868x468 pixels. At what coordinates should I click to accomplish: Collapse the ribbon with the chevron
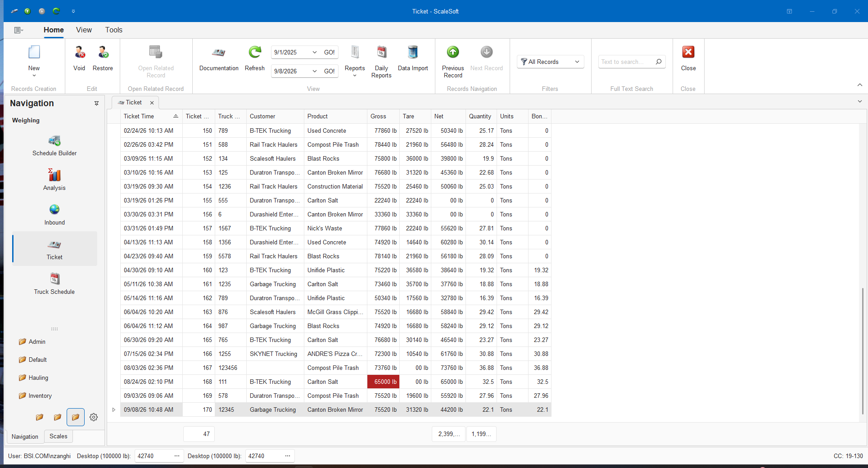point(860,85)
